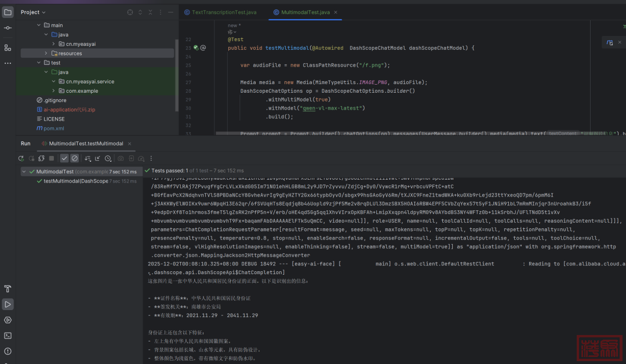Collapse the MultimodalTest result node
Viewport: 626px width, 364px height.
(x=24, y=172)
